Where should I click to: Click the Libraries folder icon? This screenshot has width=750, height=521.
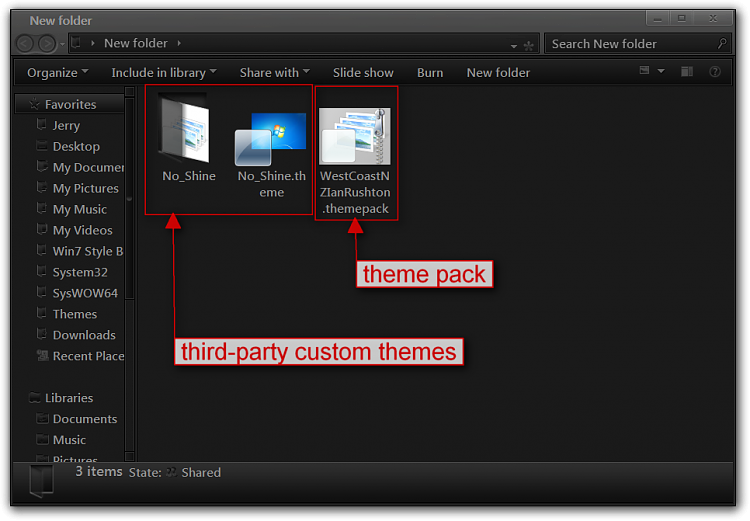34,398
